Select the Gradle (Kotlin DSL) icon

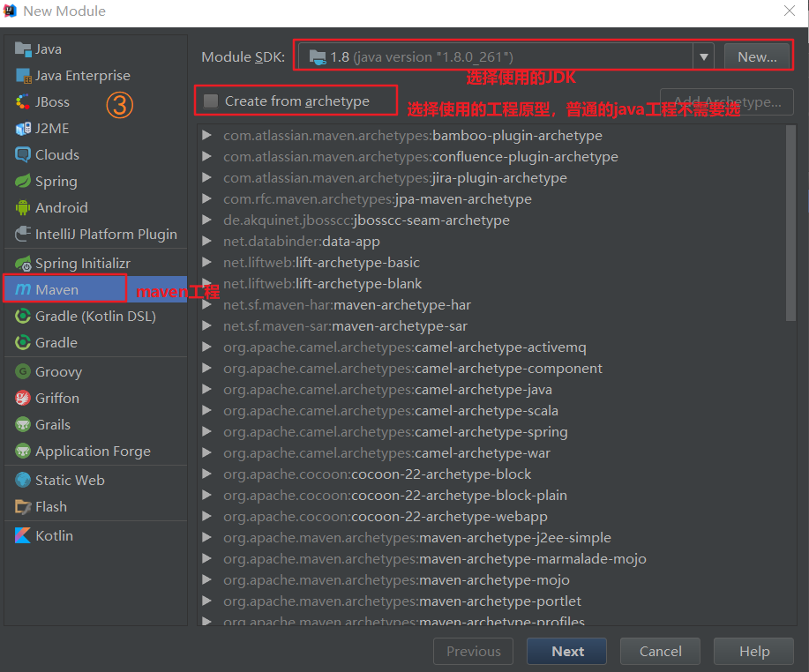(x=23, y=316)
